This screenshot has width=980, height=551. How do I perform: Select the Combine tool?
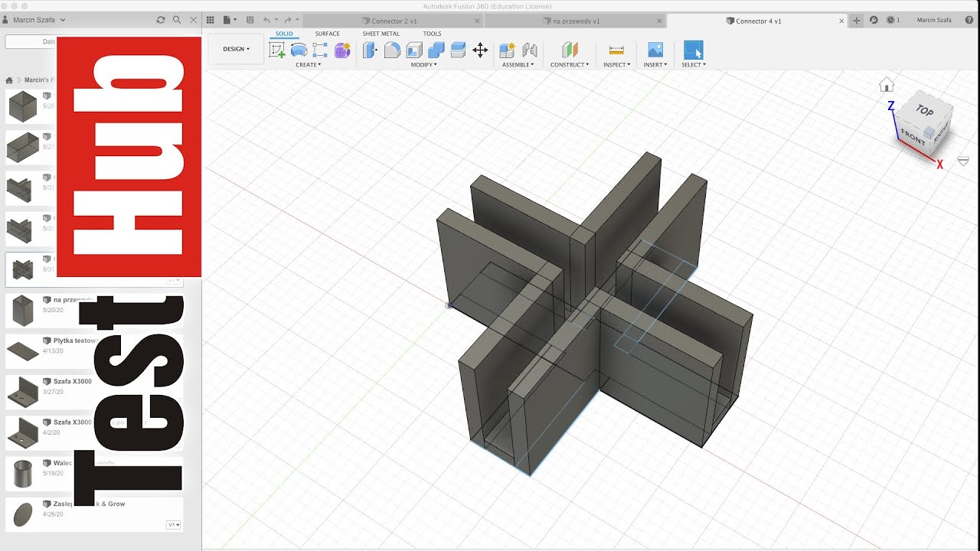(x=436, y=51)
